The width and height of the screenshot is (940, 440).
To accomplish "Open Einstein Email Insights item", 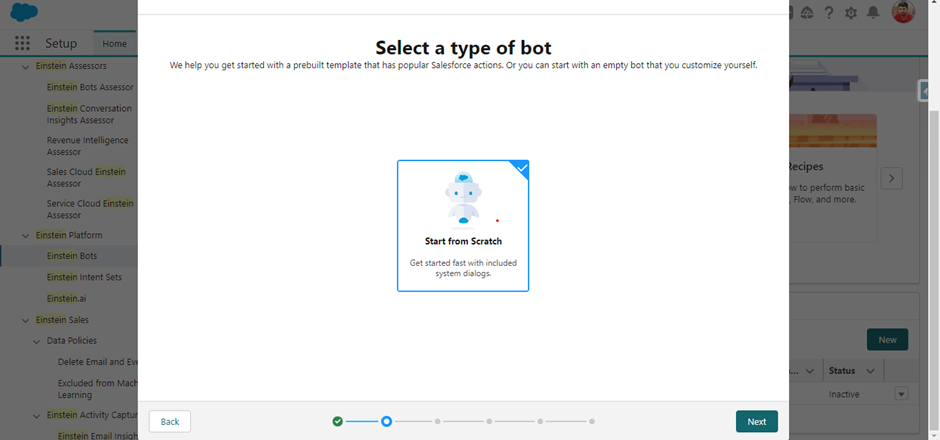I will pos(98,436).
